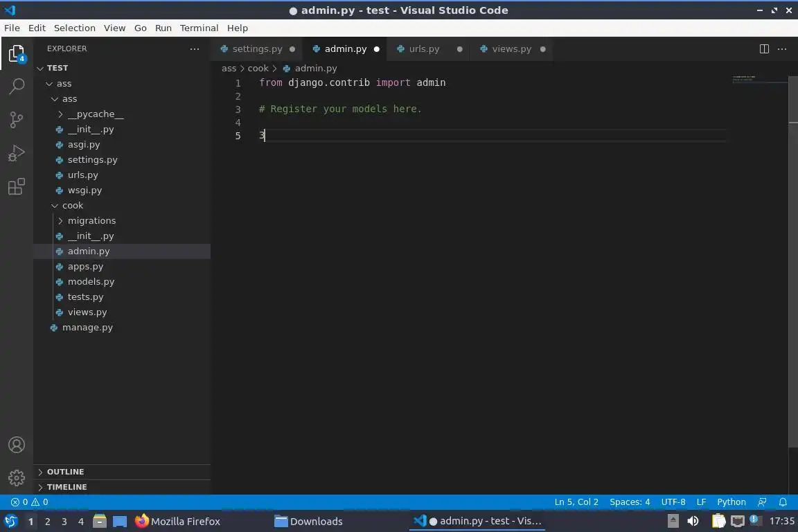Image resolution: width=798 pixels, height=532 pixels.
Task: Switch to the views.py tab
Action: pyautogui.click(x=511, y=49)
